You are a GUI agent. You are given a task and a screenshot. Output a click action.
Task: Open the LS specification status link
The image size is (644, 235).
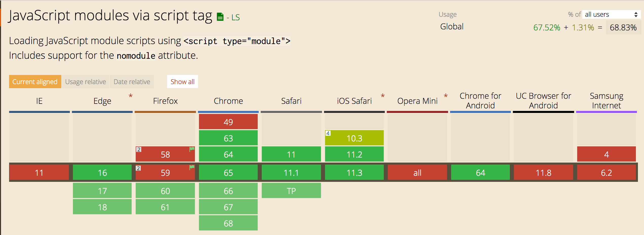click(235, 17)
